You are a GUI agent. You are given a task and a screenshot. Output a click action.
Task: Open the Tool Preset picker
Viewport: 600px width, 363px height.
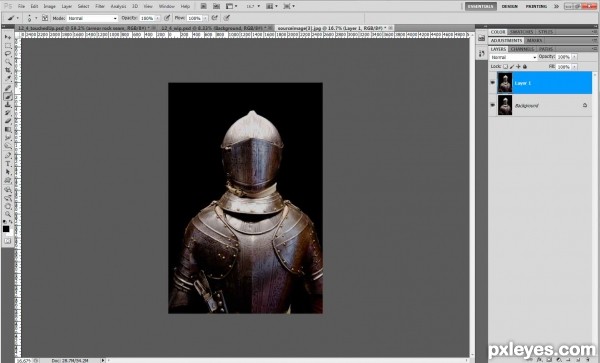pos(13,18)
